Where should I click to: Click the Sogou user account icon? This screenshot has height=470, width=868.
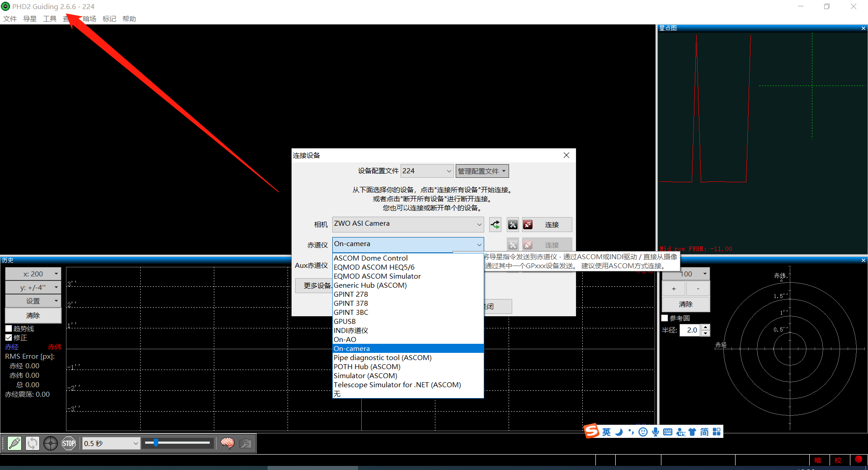[x=680, y=432]
